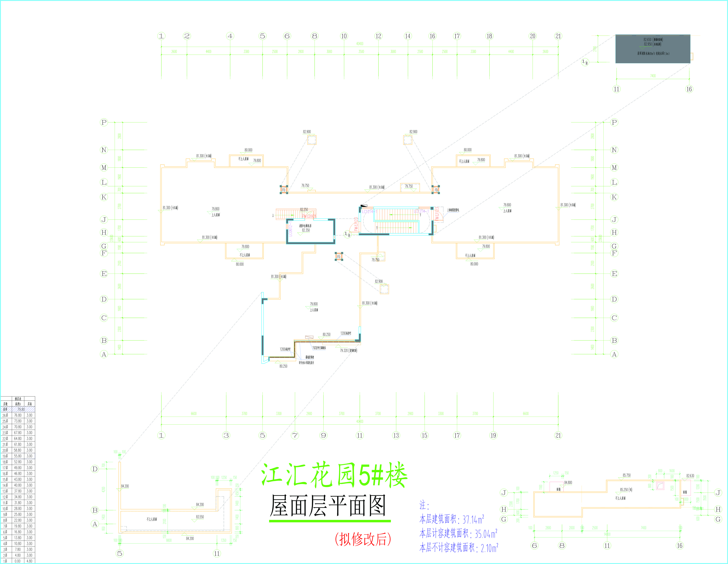Click axis bubble 13 in the main plan
This screenshot has width=728, height=564.
396,435
